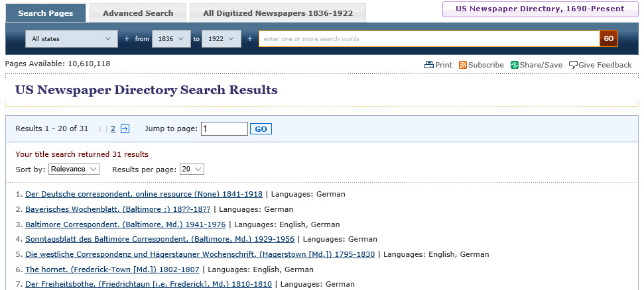Click the plus icon before 'from'
644x290 pixels.
(x=127, y=39)
